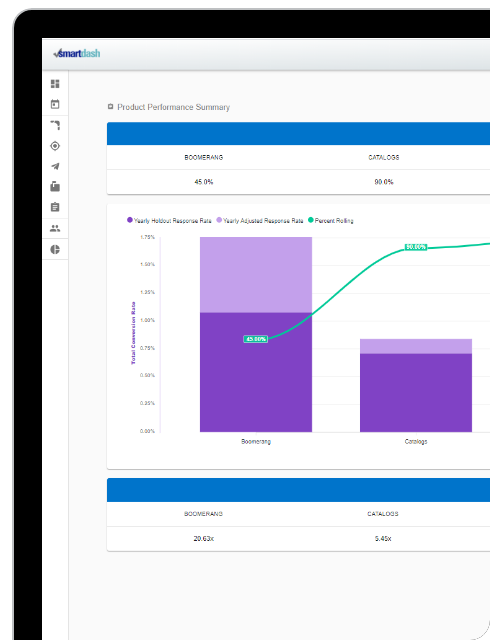
Task: Toggle Percent Rolling legend entry
Action: pos(331,220)
